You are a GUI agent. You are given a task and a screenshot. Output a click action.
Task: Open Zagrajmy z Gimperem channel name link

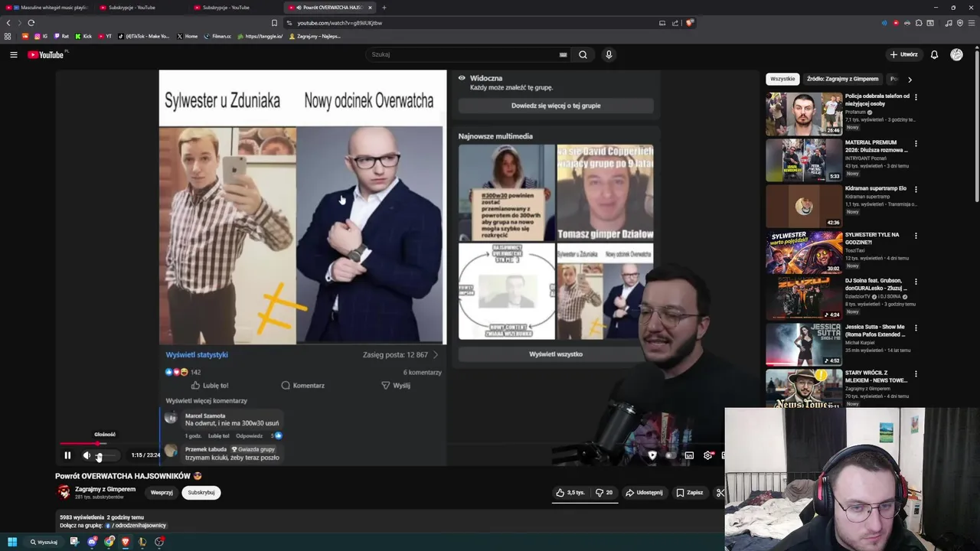(105, 489)
